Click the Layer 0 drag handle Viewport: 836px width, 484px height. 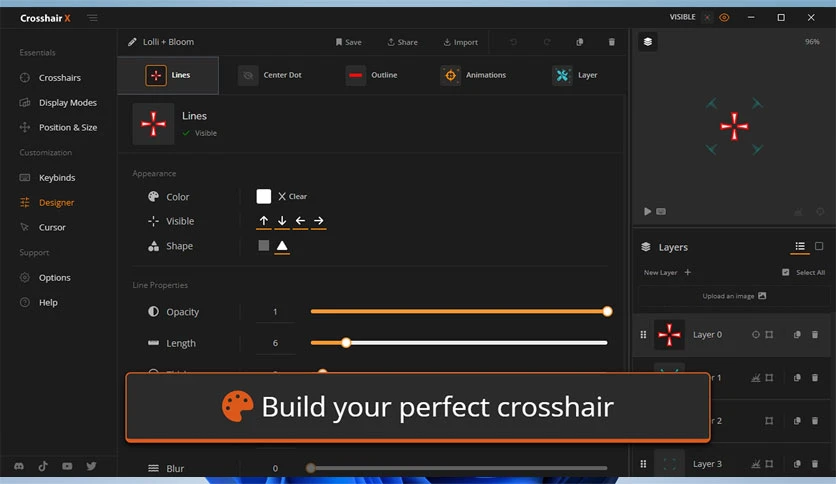pos(643,335)
